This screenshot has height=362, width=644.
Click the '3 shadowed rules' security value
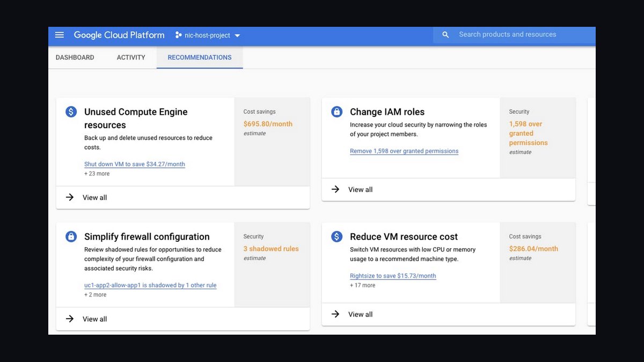tap(271, 249)
